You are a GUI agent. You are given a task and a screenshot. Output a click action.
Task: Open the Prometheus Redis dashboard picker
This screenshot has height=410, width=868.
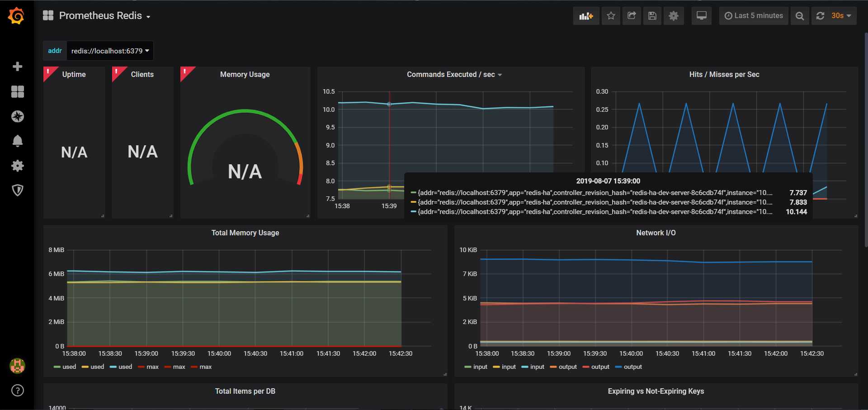click(x=104, y=16)
